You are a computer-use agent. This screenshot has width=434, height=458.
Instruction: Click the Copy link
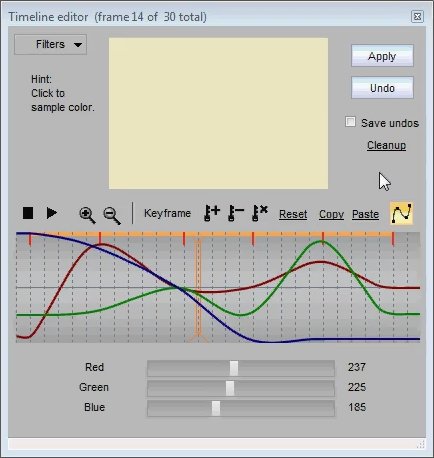(x=331, y=214)
